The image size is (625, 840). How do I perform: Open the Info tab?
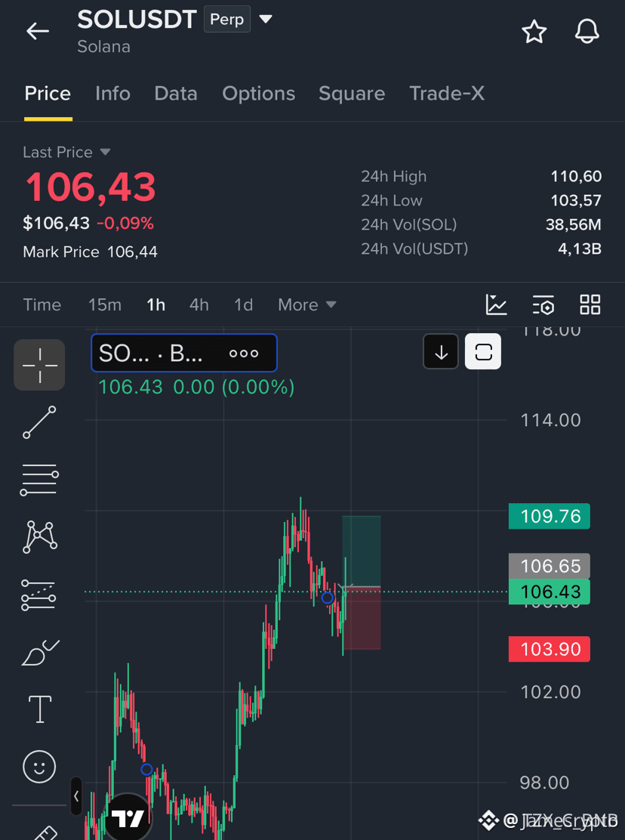point(112,94)
